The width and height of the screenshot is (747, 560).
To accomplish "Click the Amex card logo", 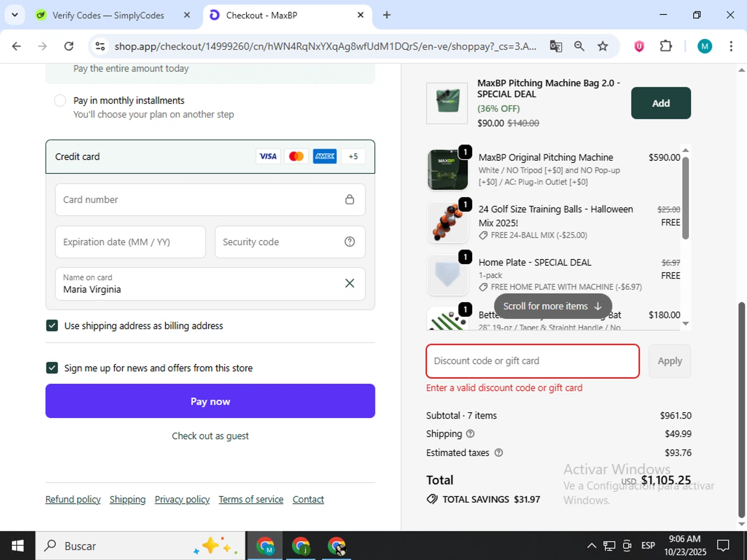I will (325, 156).
